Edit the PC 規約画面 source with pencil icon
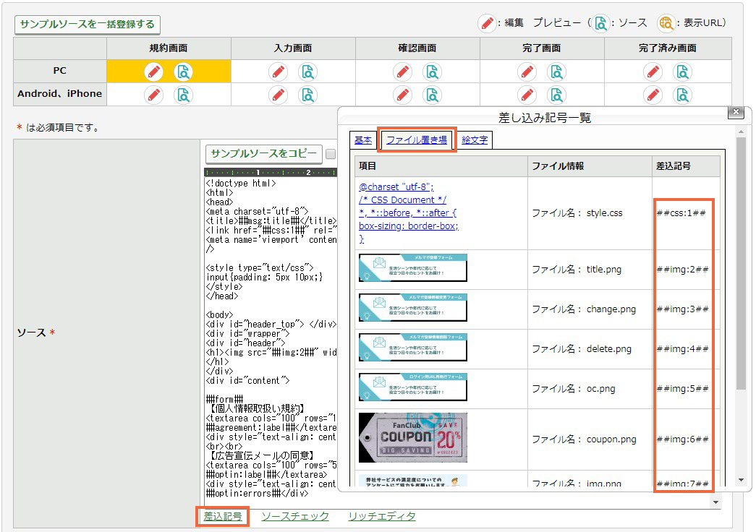756x532 pixels. tap(154, 72)
